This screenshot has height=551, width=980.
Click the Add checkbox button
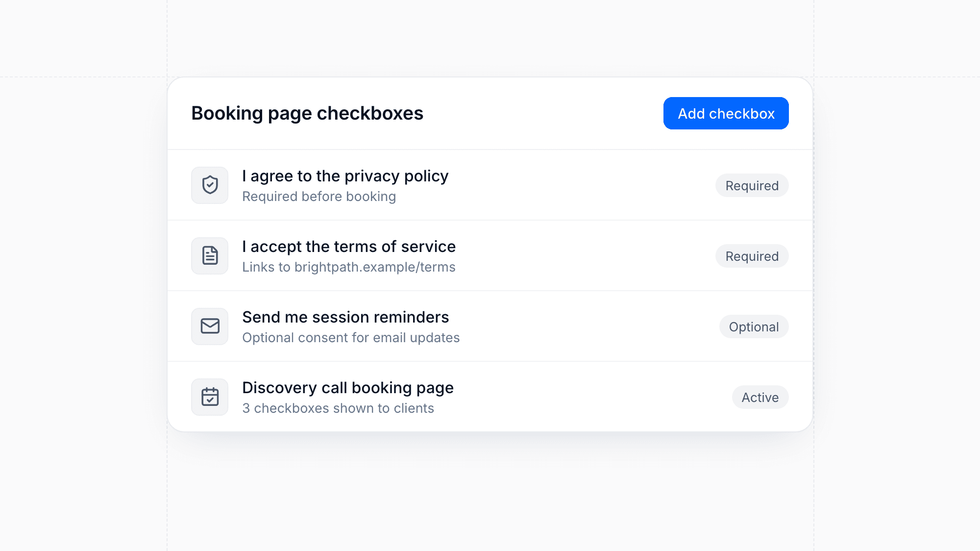[726, 113]
